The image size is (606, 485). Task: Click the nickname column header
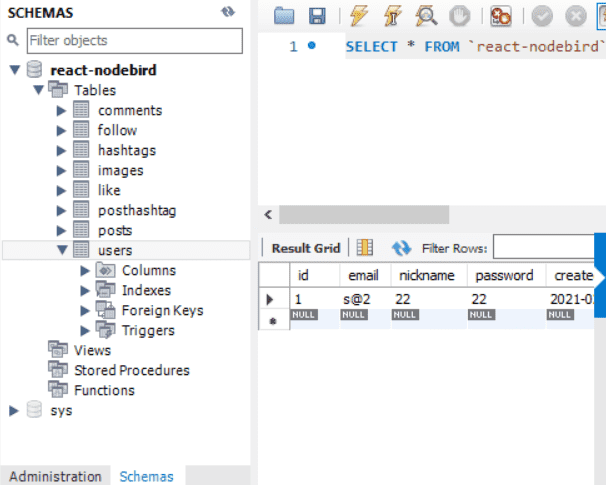pos(429,275)
